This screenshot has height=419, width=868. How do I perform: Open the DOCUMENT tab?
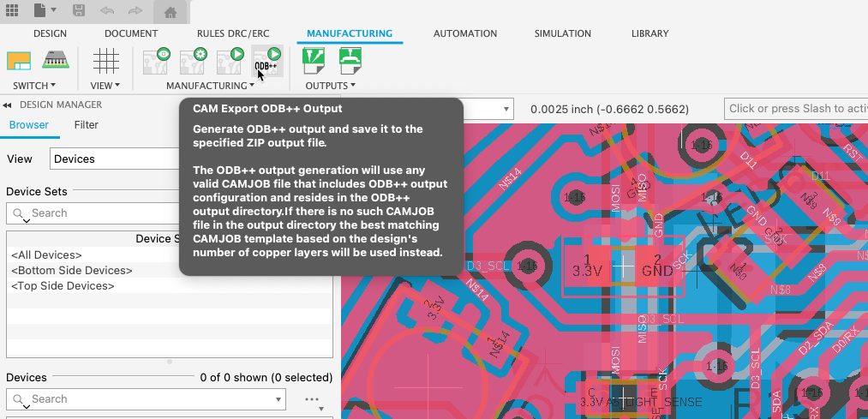point(131,33)
